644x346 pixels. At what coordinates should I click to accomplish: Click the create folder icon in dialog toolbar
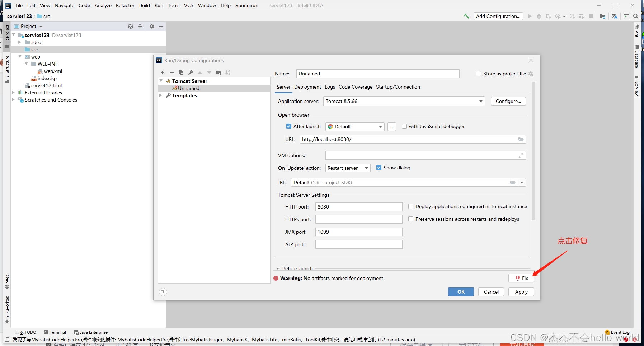coord(218,73)
